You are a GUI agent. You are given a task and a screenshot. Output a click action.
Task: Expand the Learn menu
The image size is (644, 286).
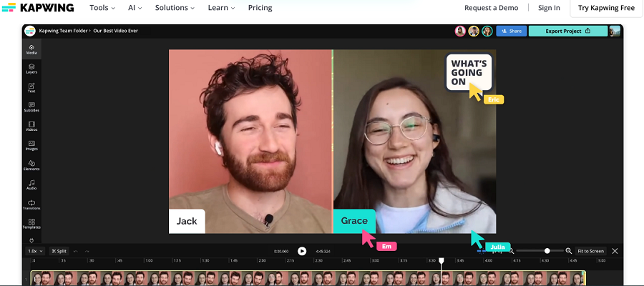[221, 8]
